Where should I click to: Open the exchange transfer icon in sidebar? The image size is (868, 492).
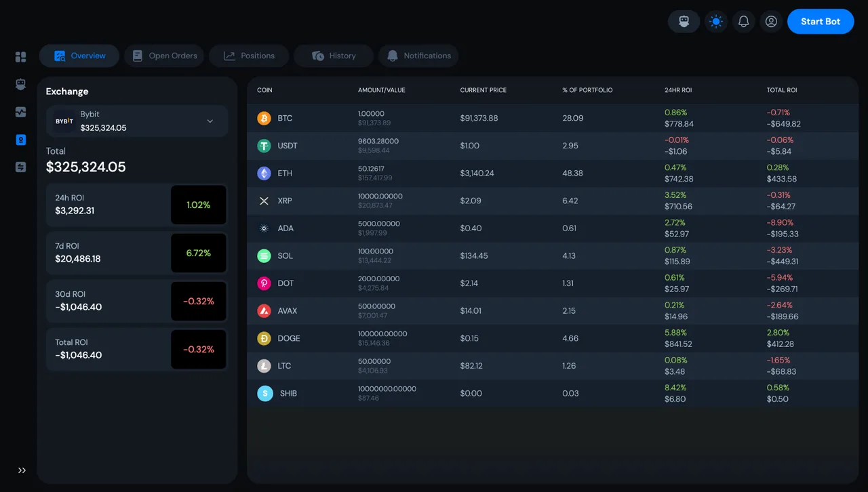20,167
